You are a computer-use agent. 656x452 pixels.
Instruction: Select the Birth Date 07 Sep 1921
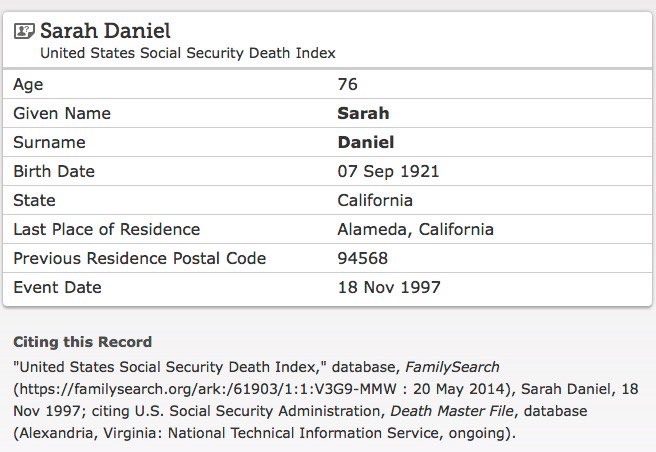(x=388, y=171)
